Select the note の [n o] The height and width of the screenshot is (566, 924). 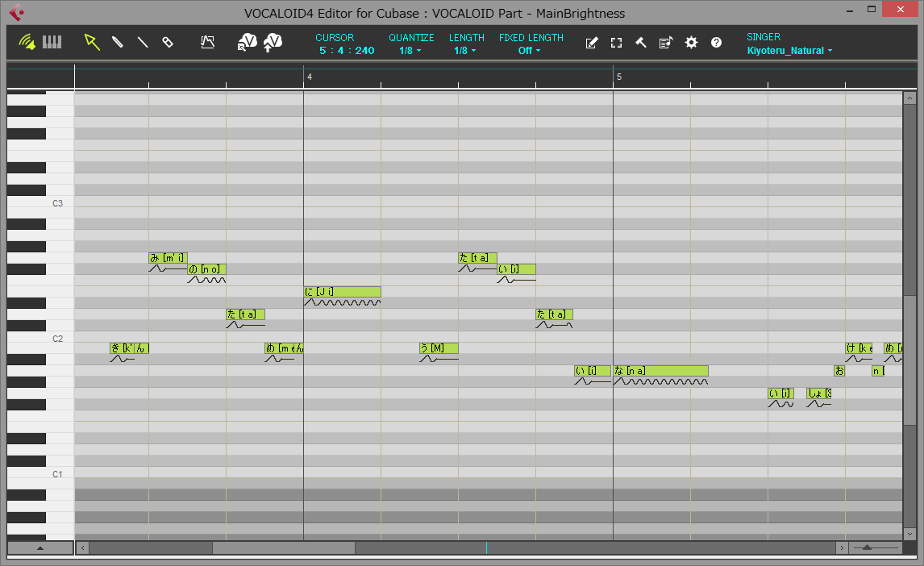[206, 269]
